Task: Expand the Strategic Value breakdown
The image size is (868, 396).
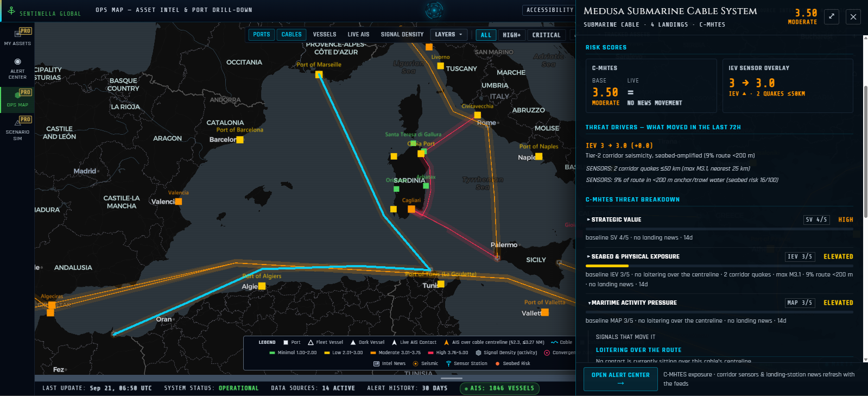Action: pos(719,219)
